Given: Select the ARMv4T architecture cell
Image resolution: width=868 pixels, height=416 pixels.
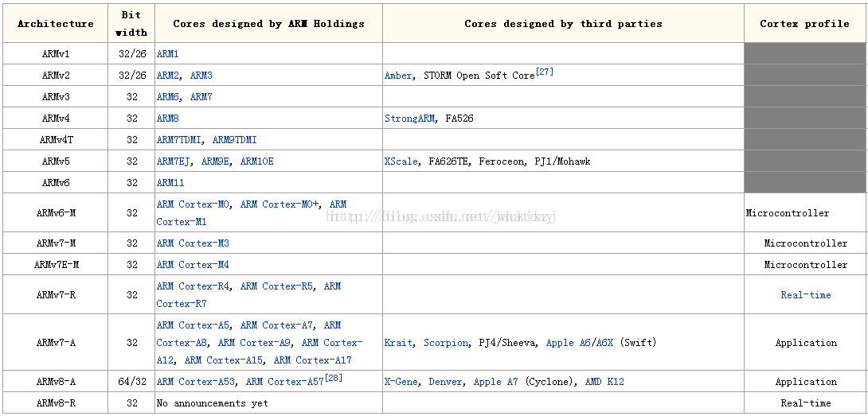Looking at the screenshot, I should coord(56,139).
